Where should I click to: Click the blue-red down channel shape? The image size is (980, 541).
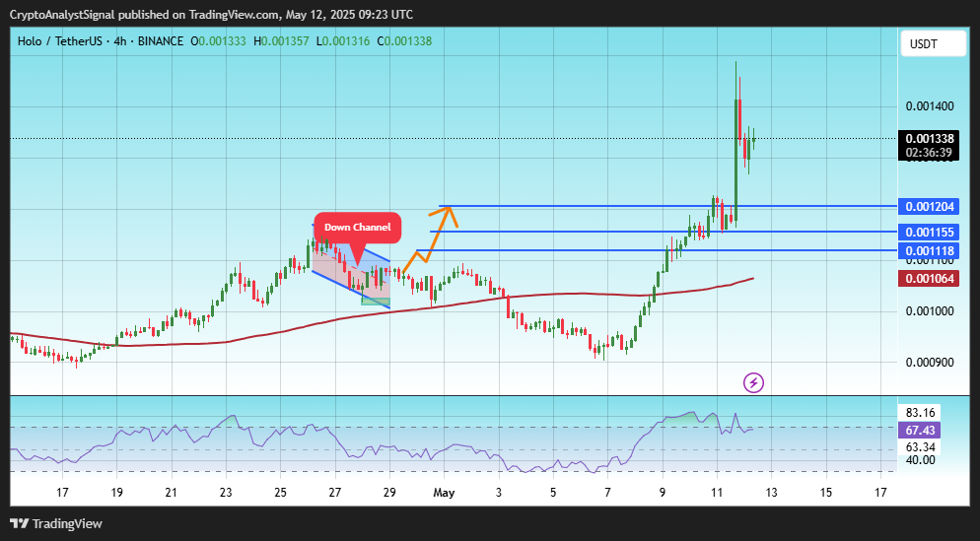351,265
